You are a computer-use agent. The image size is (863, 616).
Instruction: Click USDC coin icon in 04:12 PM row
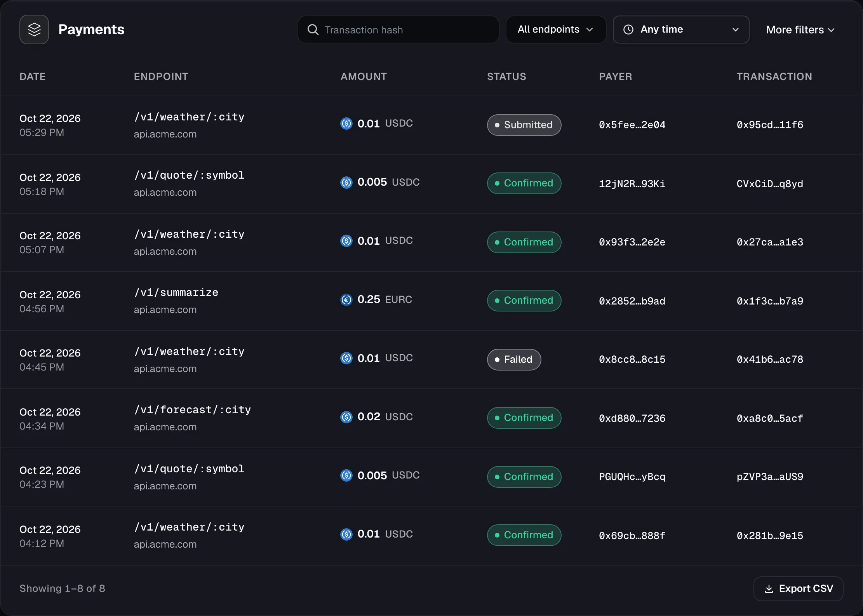(346, 534)
